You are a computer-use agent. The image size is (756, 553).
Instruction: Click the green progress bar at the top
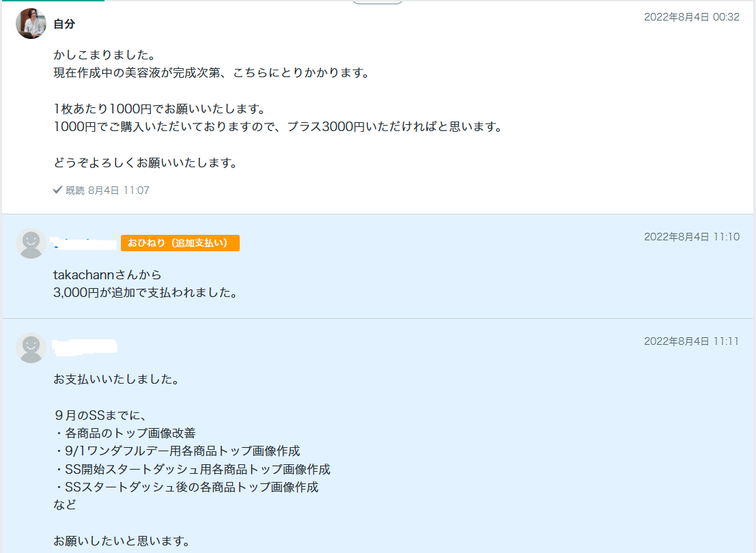pyautogui.click(x=52, y=1)
